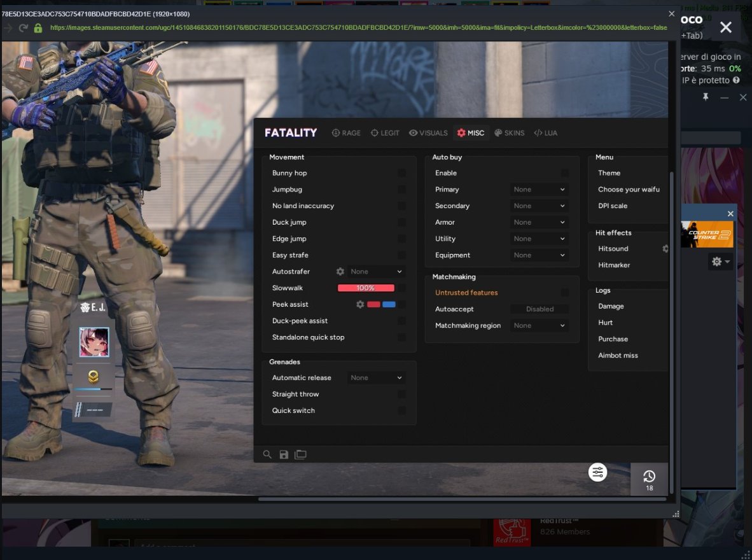The image size is (752, 560).
Task: Click the image URL address bar
Action: pos(358,28)
